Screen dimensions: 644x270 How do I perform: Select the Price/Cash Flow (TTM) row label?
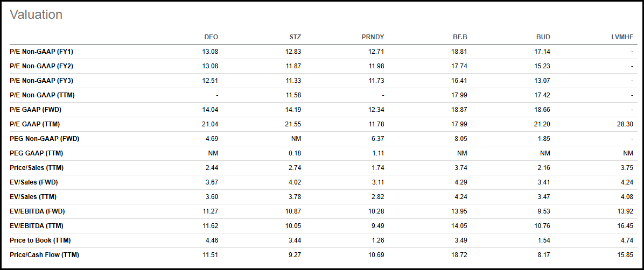click(44, 255)
